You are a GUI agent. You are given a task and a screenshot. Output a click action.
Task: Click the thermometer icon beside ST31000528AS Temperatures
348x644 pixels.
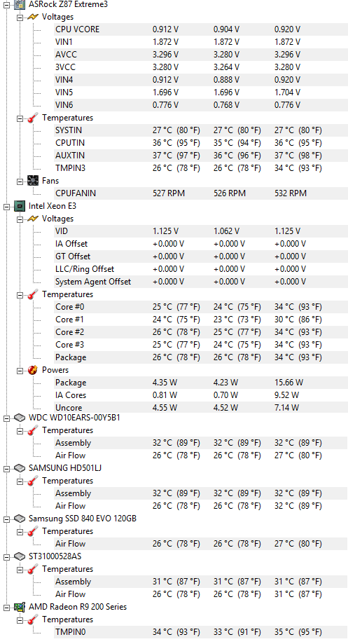[33, 569]
